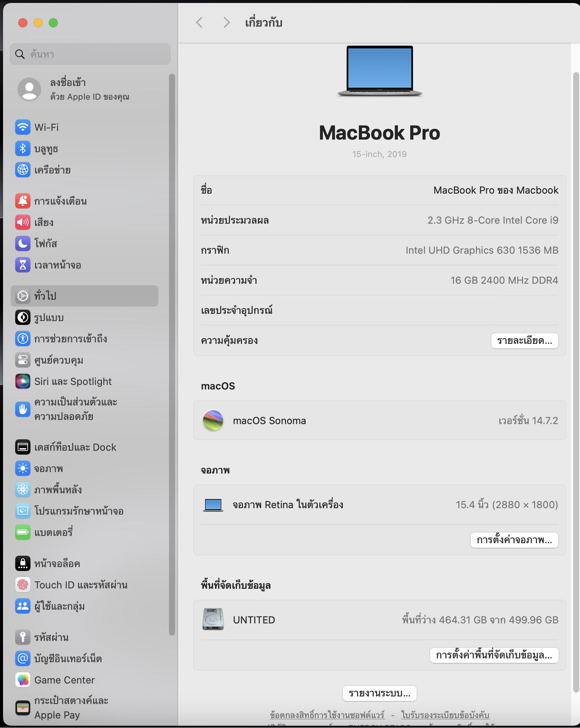
Task: Open ใบรับรองระเบียบข้อบังคับ regulatory link
Action: 445,715
